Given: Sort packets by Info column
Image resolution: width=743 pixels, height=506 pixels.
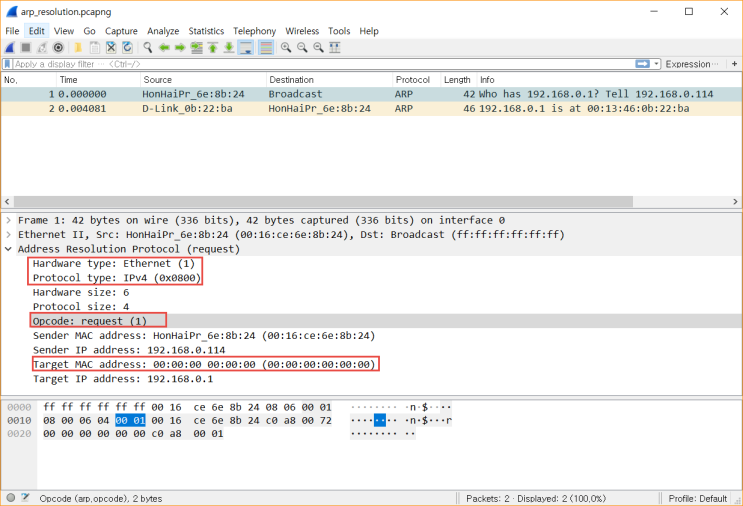Looking at the screenshot, I should [609, 80].
